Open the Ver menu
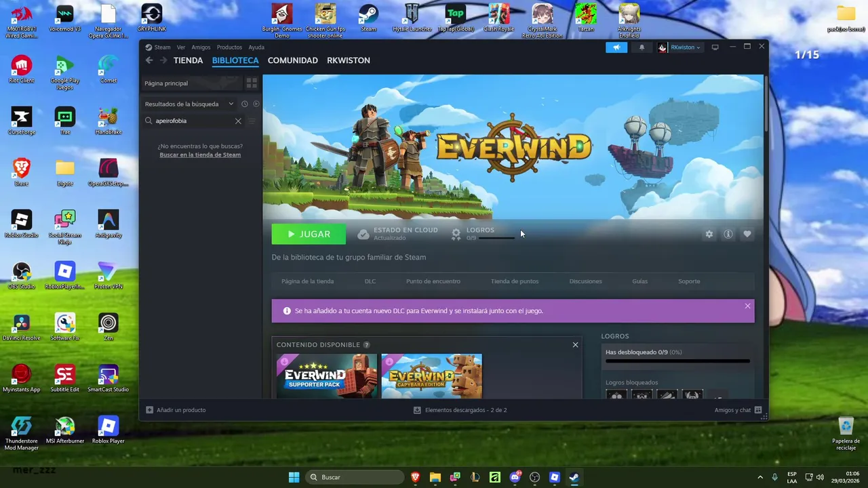This screenshot has height=488, width=868. point(181,47)
